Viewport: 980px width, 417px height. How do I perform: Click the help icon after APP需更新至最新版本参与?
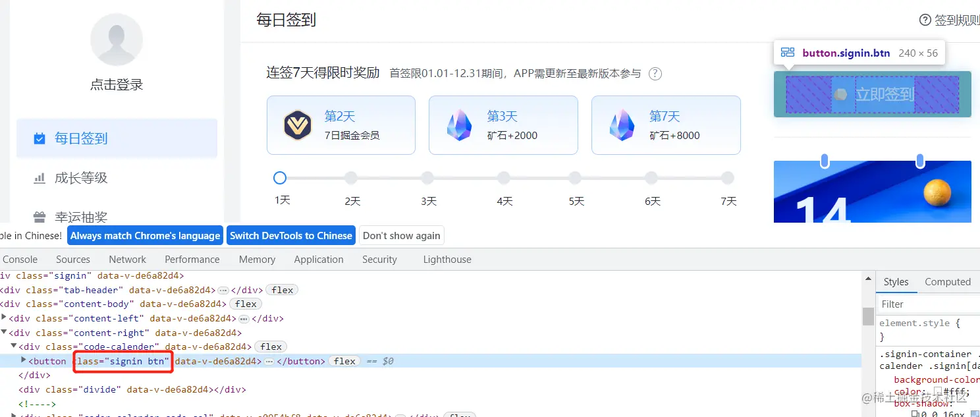click(655, 74)
